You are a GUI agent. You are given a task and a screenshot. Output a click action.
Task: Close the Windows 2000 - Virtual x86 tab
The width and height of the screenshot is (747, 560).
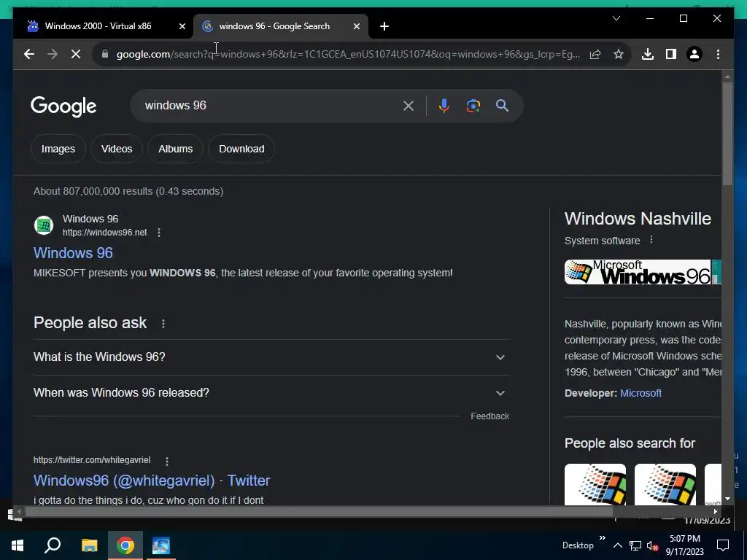click(x=182, y=26)
